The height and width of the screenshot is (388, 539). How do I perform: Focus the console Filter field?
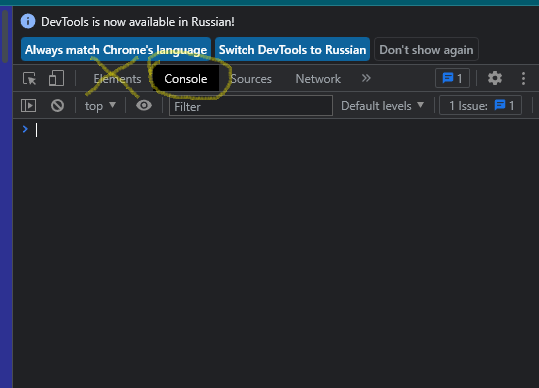tap(251, 106)
